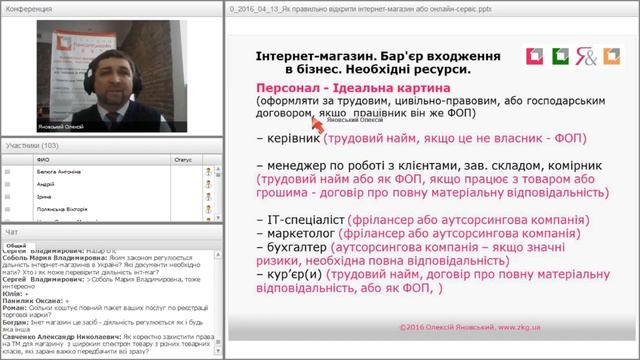Click the 'кур'єр(и)' line on the slide
640x360 pixels.
pyautogui.click(x=433, y=281)
